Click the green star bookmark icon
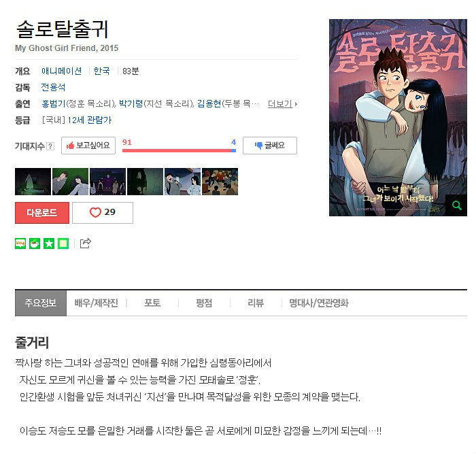The width and height of the screenshot is (476, 455). coord(49,243)
